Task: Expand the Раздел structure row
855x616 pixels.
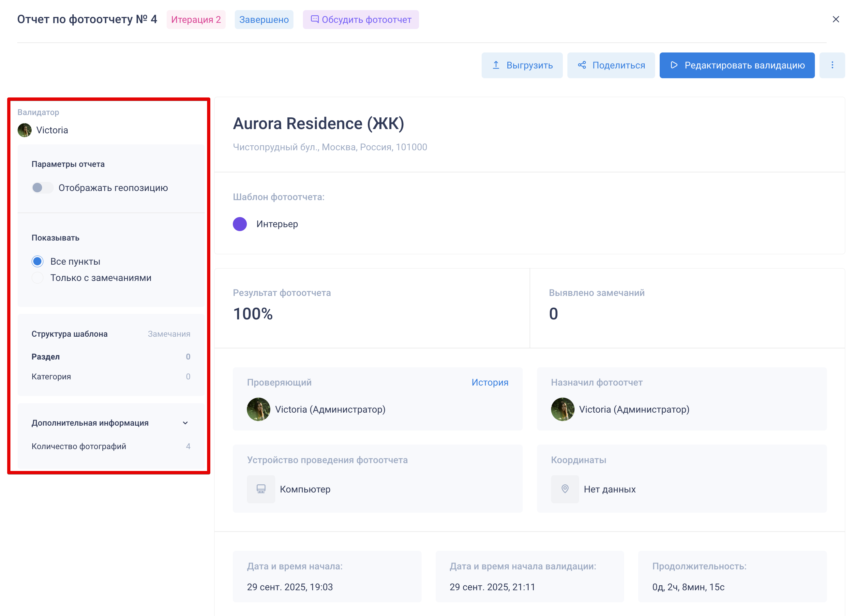Action: point(46,357)
